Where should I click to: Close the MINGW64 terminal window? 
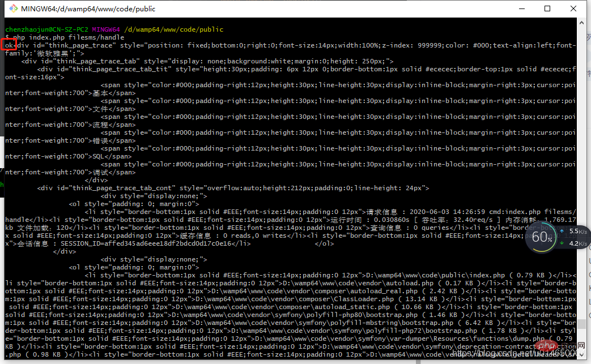(573, 8)
